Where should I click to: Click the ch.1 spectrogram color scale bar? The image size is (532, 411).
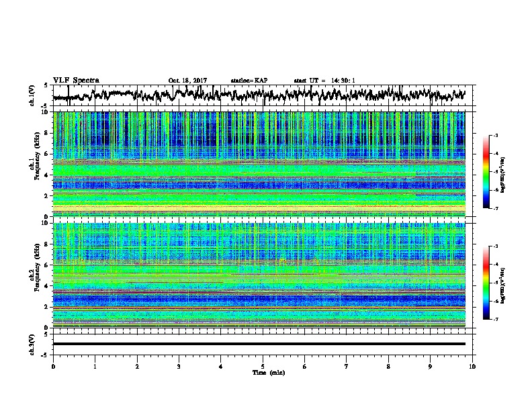click(486, 172)
